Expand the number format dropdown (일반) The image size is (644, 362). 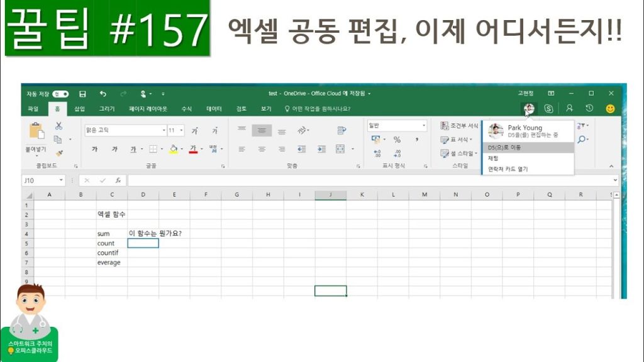[x=424, y=126]
